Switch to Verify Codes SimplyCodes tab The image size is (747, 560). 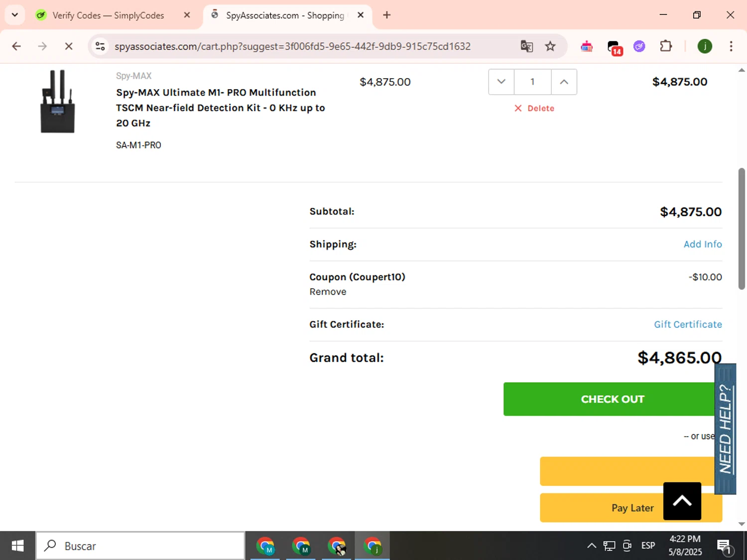[x=109, y=15]
